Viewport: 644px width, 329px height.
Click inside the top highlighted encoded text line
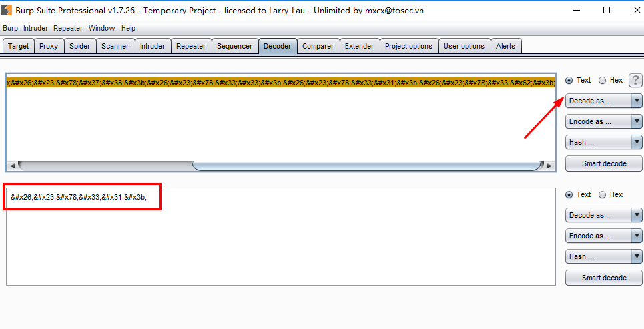coord(281,83)
